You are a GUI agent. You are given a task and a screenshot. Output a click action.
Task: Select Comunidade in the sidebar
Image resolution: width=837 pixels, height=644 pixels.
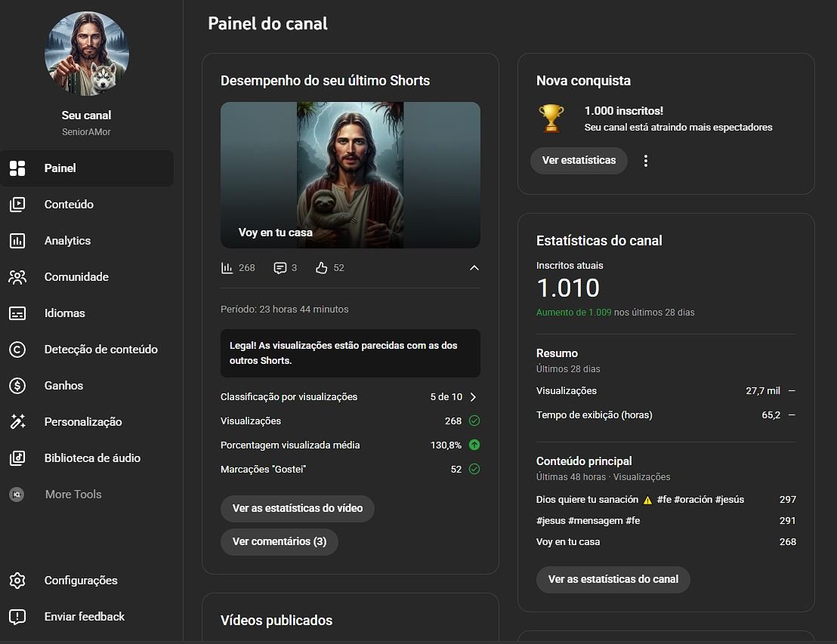click(x=86, y=277)
